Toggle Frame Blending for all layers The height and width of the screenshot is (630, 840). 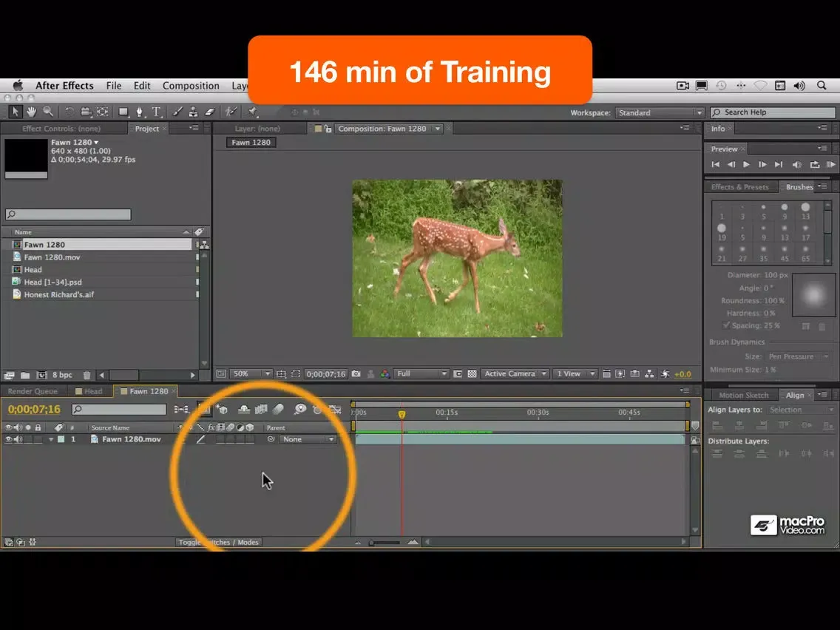261,410
